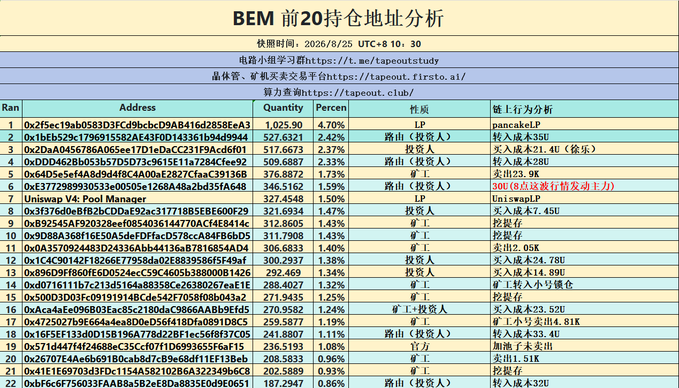
Task: Select address 0x9D88A368f16E50A5deFDFfacD578ccA84FB6bD5
Action: 138,236
